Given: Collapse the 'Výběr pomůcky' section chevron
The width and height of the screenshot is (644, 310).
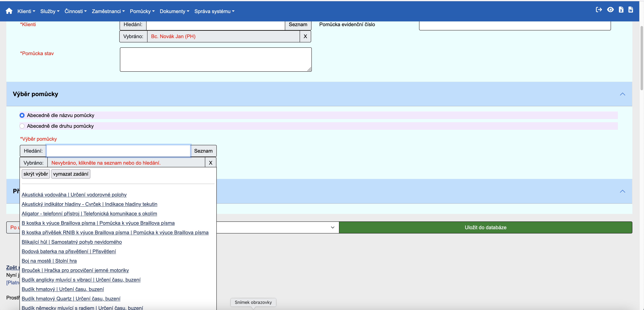Looking at the screenshot, I should (622, 94).
